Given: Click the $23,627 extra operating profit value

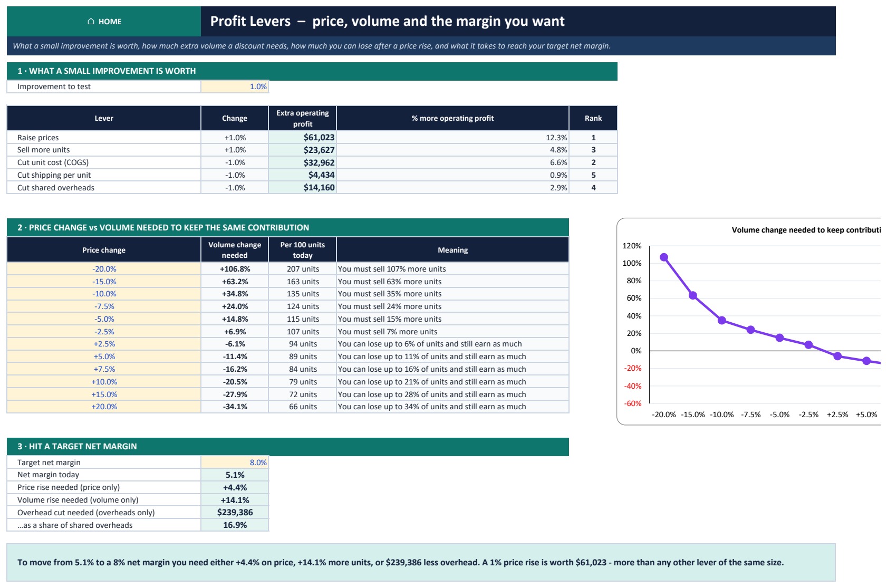Looking at the screenshot, I should tap(302, 150).
